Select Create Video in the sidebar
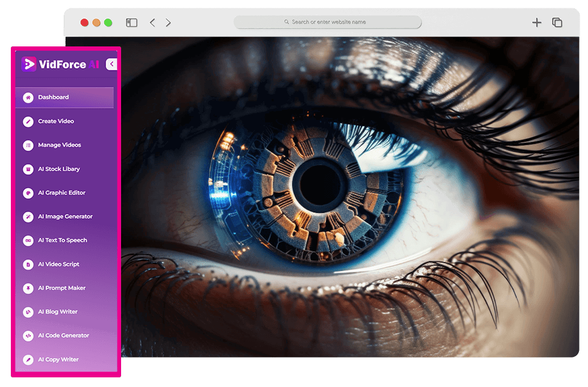Image resolution: width=588 pixels, height=387 pixels. point(56,121)
